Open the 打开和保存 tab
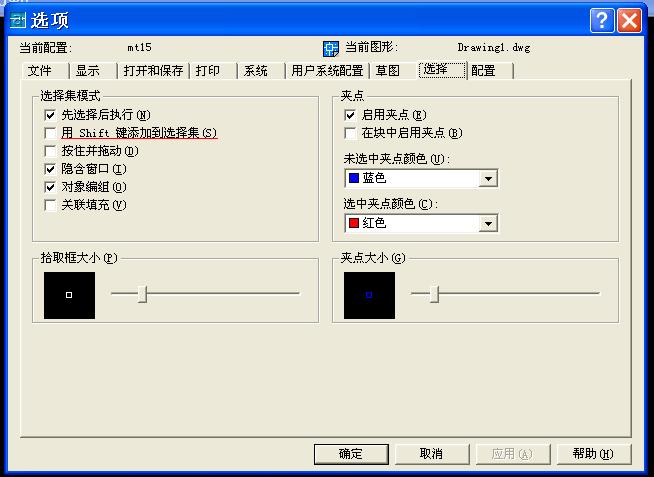The image size is (654, 477). [x=153, y=70]
